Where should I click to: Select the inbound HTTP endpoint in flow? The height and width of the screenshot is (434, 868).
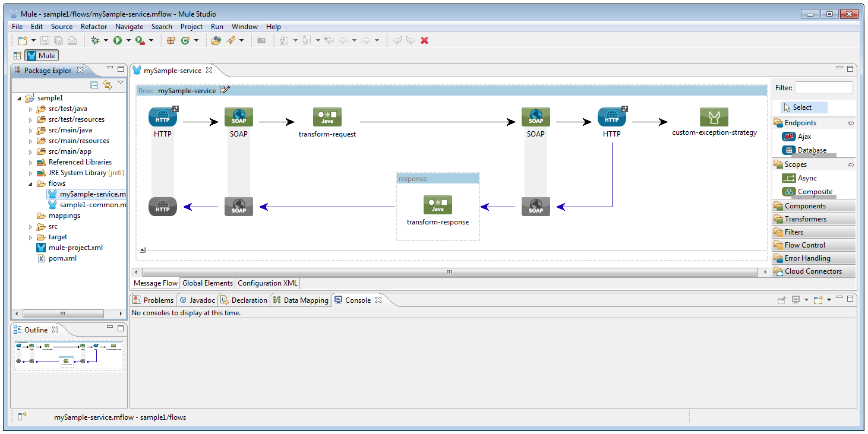point(163,117)
